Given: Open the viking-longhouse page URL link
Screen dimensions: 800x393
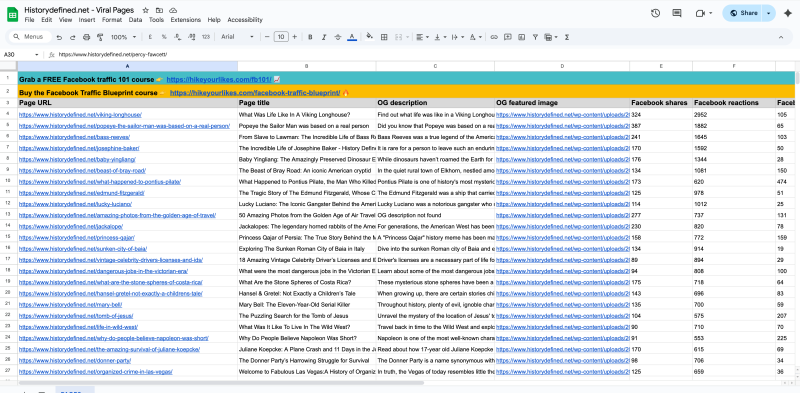Looking at the screenshot, I should point(80,115).
